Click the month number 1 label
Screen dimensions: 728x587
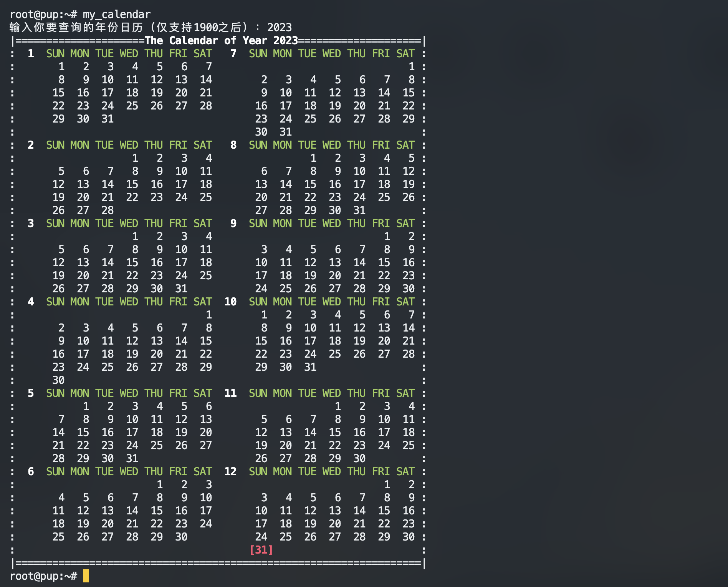click(x=31, y=53)
